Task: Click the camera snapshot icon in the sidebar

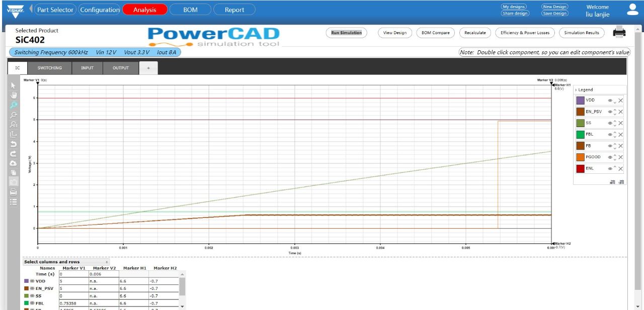Action: pos(14,181)
